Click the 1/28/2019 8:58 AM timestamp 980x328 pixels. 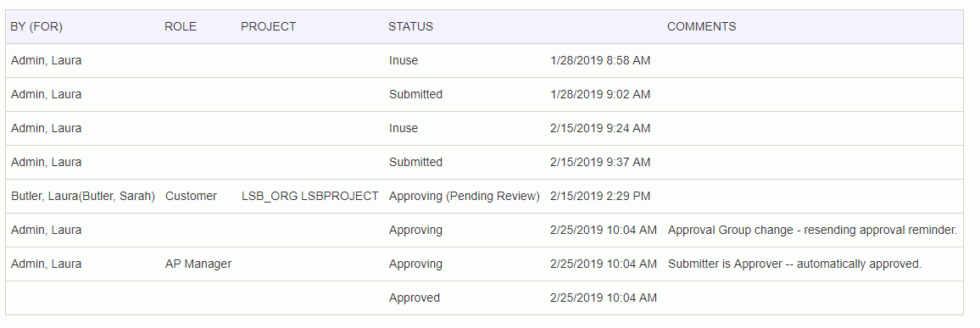tap(600, 61)
